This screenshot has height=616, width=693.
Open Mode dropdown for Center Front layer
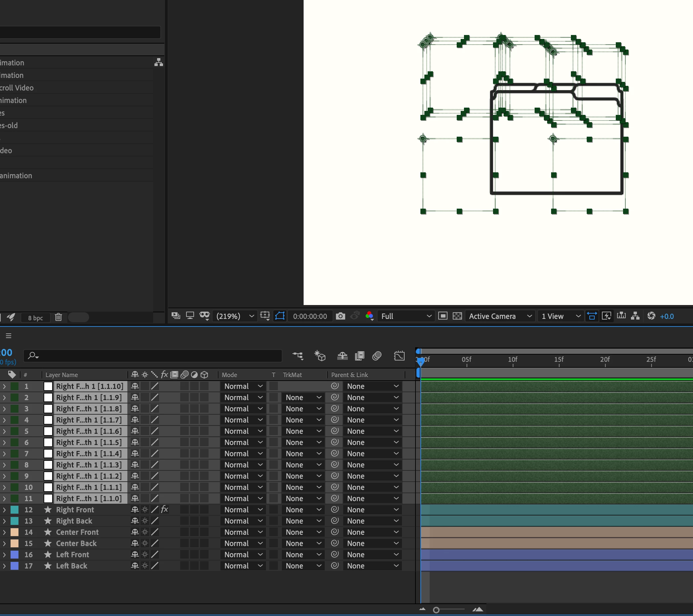click(243, 532)
